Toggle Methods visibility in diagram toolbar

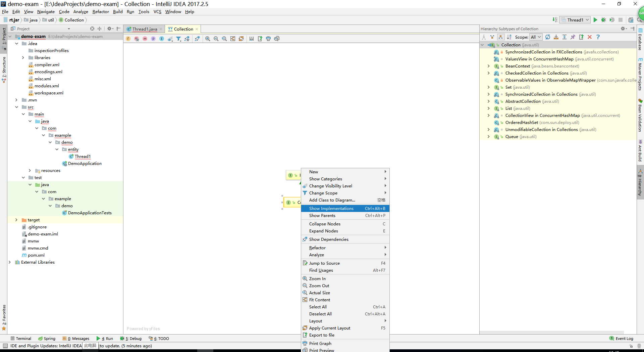coord(145,39)
